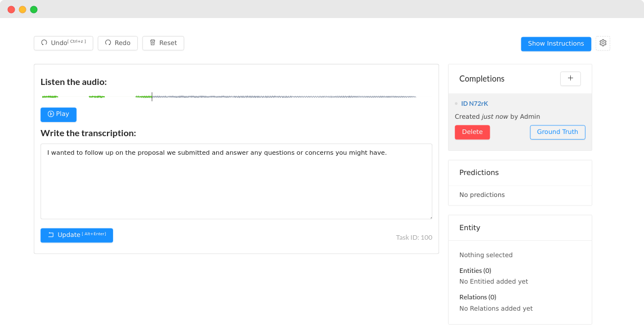Click the Predictions panel header
This screenshot has height=332, width=644.
[479, 173]
